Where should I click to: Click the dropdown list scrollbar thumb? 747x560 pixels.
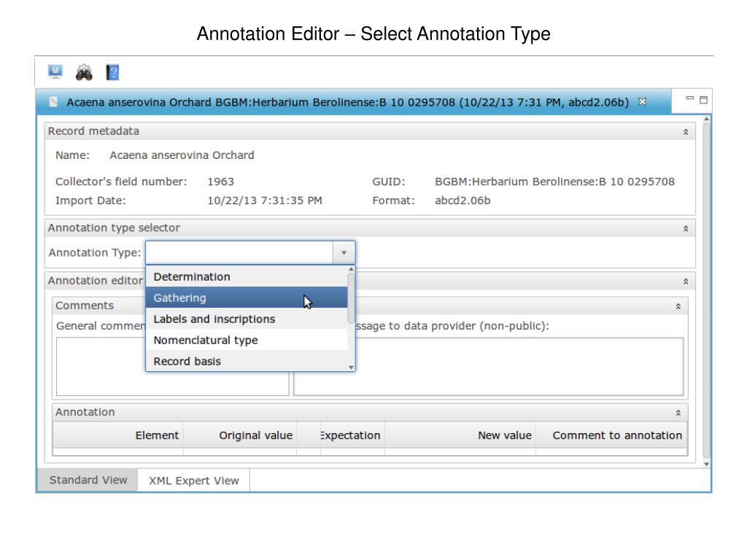[x=351, y=298]
